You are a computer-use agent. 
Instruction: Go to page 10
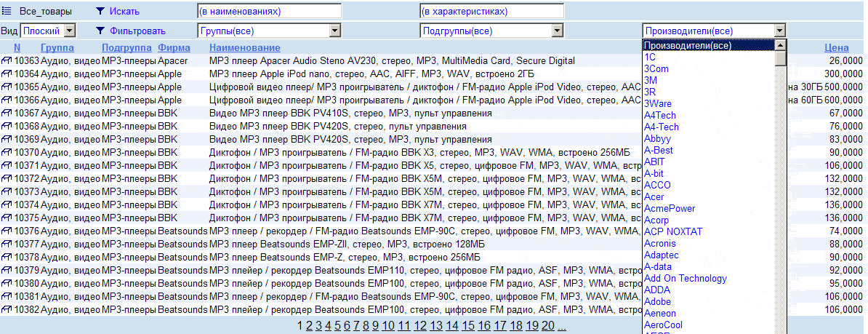click(x=388, y=326)
